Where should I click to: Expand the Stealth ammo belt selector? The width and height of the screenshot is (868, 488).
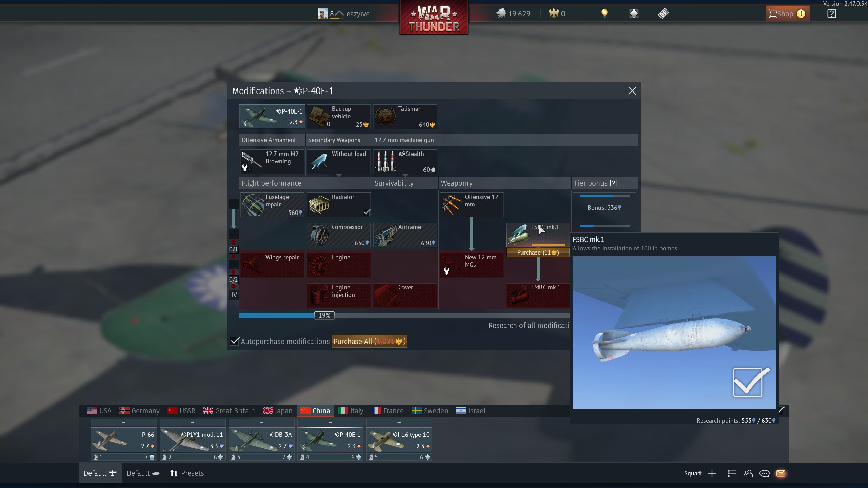click(x=405, y=162)
